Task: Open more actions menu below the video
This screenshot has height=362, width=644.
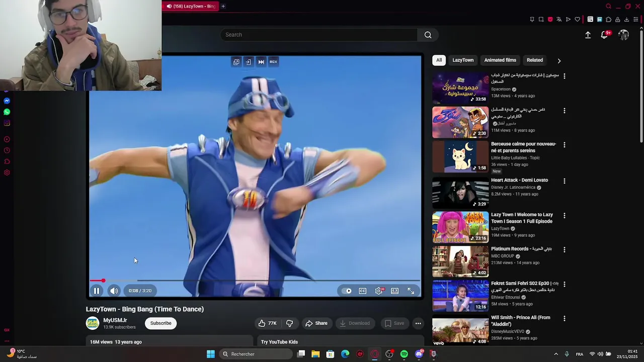Action: point(418,323)
